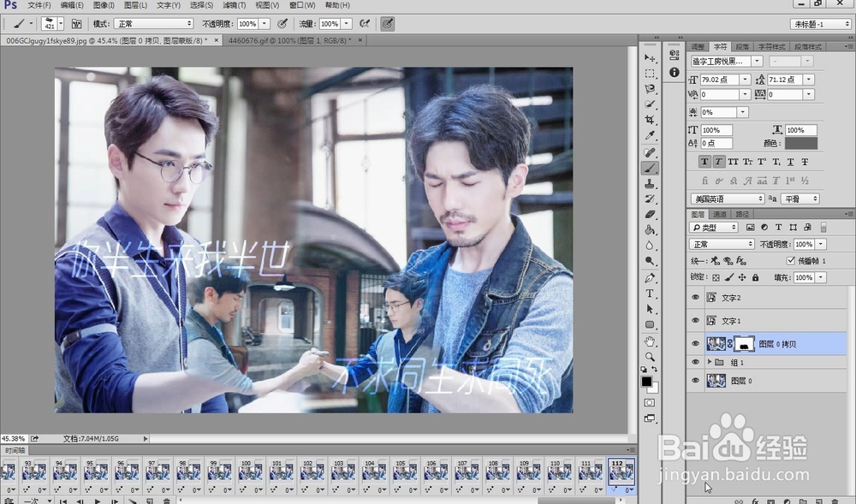
Task: Open brush panel toggle in options bar
Action: coord(76,24)
